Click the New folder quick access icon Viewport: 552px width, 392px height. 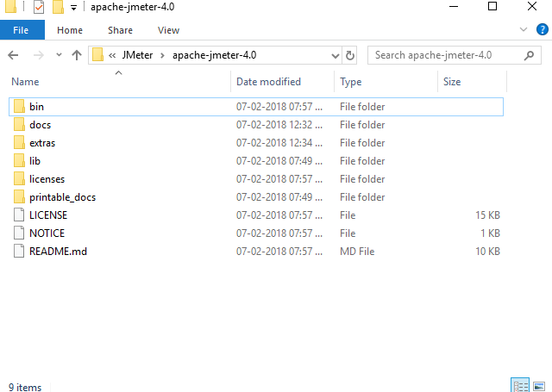58,7
